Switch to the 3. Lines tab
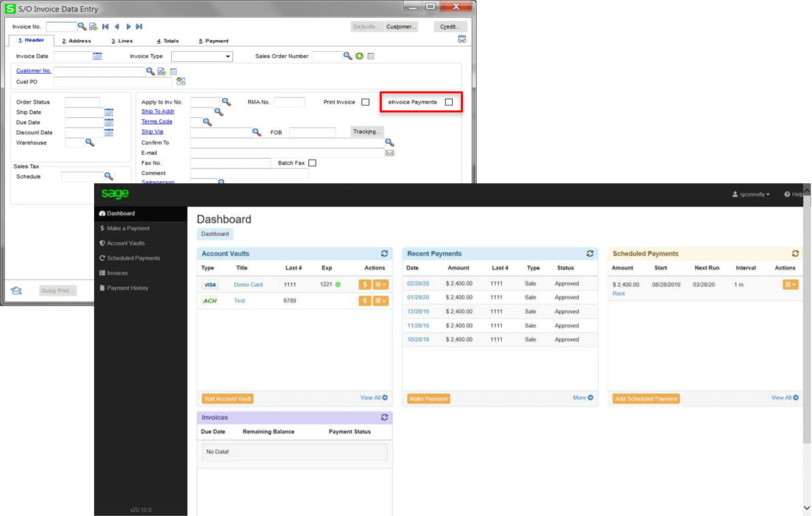Screen dimensions: 812x516 coord(122,41)
